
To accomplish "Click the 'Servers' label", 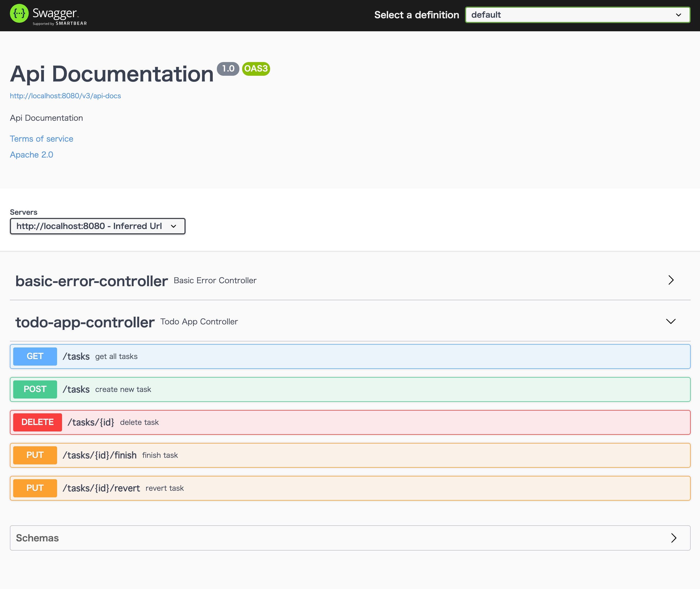I will click(x=23, y=212).
